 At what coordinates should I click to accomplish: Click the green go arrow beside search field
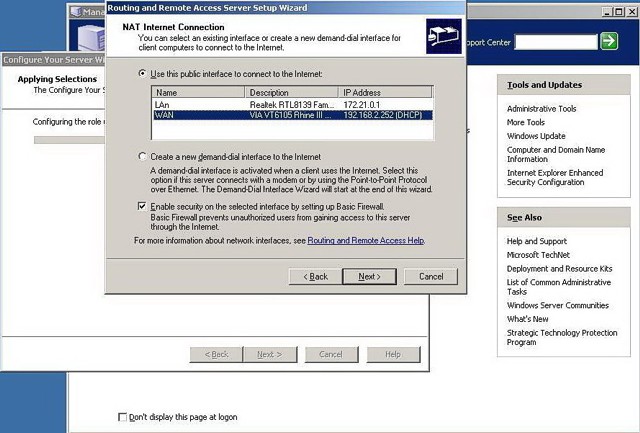pyautogui.click(x=609, y=41)
